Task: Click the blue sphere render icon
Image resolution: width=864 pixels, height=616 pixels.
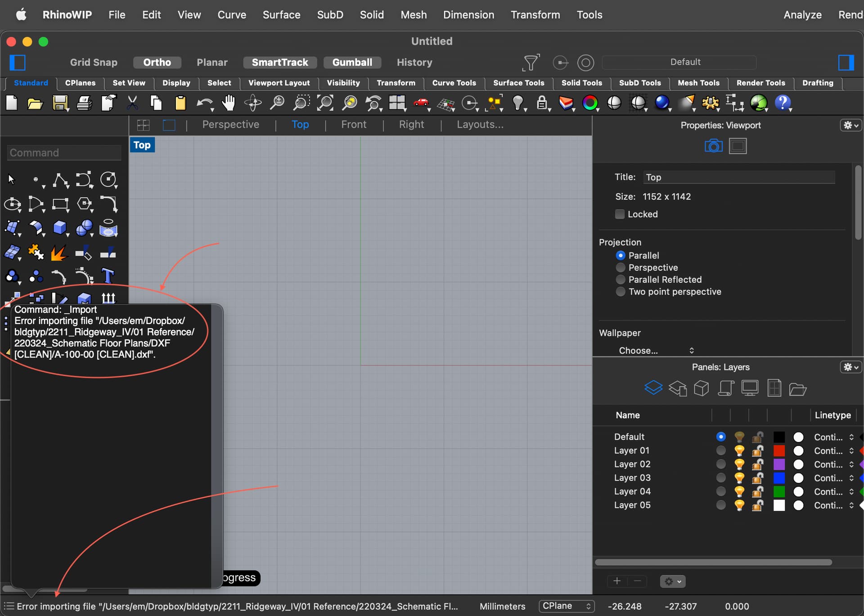Action: click(662, 103)
